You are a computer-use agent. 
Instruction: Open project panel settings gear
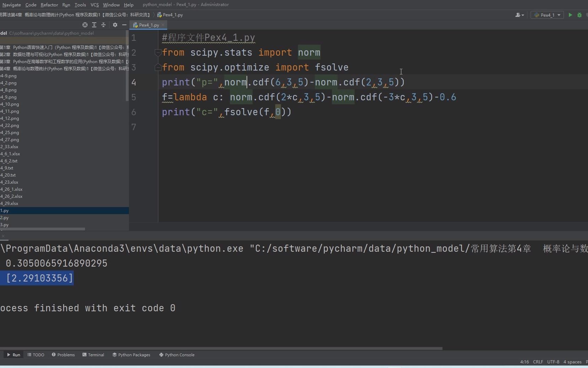coord(115,25)
